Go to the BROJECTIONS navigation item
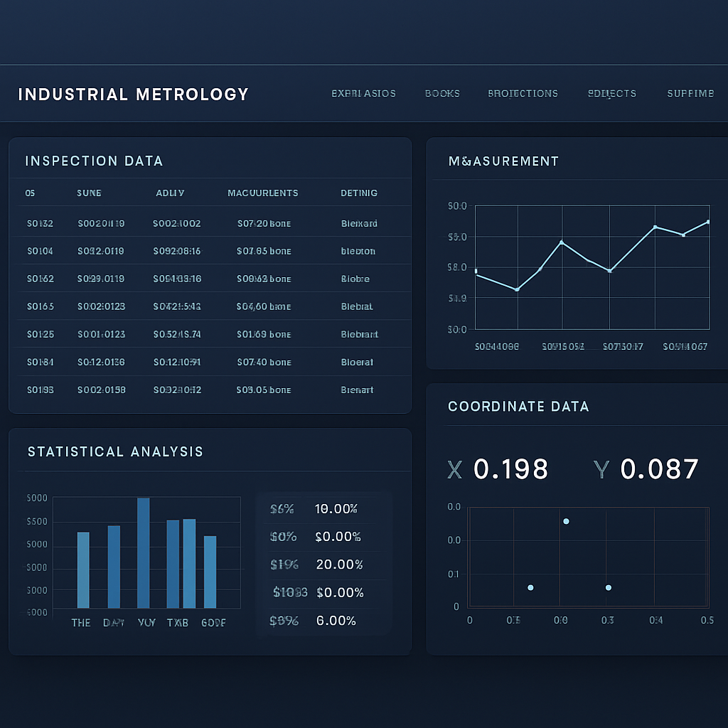 click(x=523, y=93)
